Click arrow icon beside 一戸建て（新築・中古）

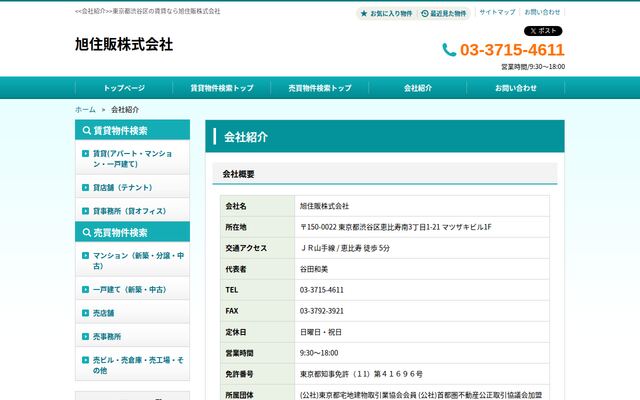[x=85, y=289]
